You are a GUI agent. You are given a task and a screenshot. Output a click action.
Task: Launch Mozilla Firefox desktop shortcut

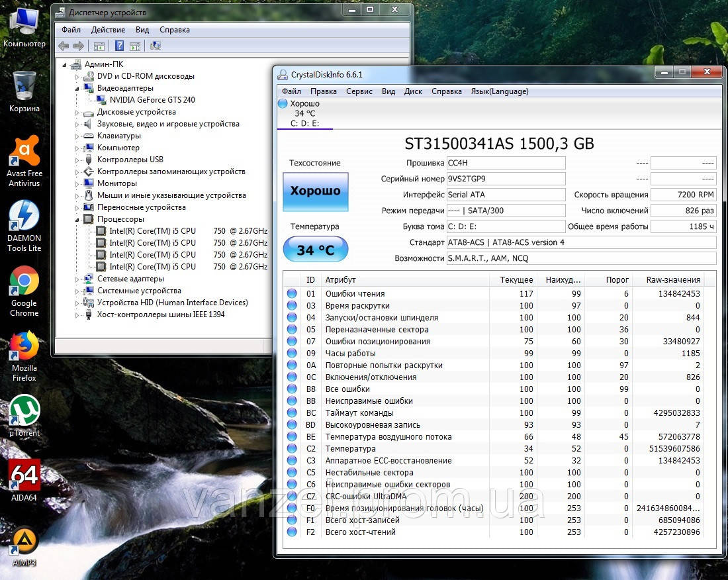coord(24,357)
